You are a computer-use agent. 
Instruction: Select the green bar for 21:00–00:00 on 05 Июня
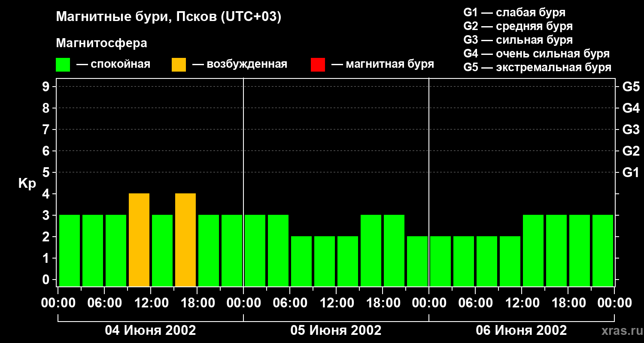(x=417, y=261)
